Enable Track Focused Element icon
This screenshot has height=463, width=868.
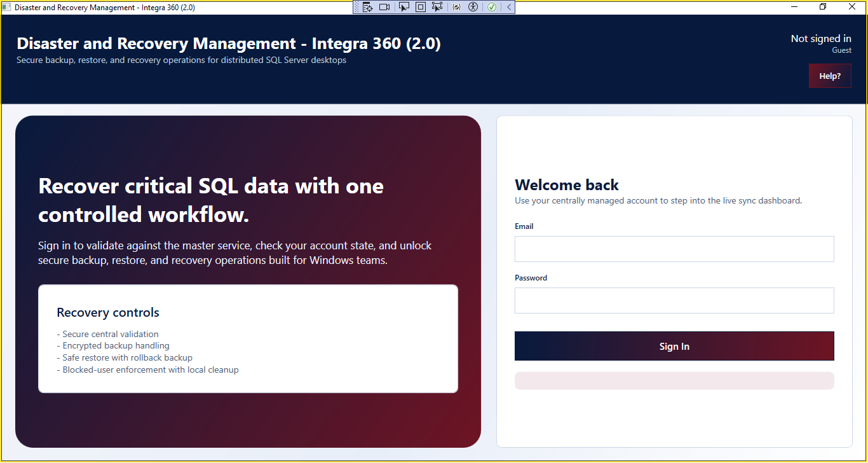437,7
